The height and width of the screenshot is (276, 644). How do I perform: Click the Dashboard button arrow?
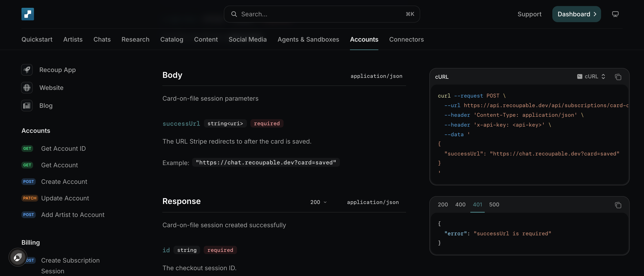595,14
